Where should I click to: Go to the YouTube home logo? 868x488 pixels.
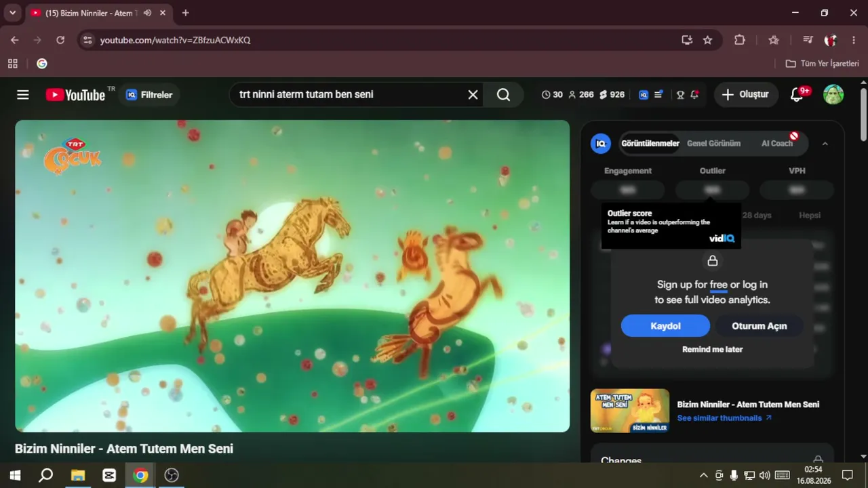coord(75,95)
